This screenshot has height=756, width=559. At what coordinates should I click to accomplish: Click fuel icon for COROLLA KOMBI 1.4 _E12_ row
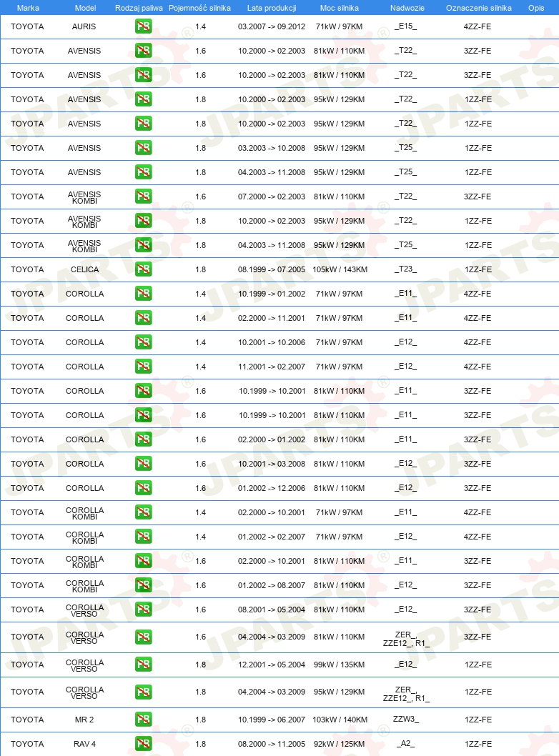pyautogui.click(x=143, y=536)
